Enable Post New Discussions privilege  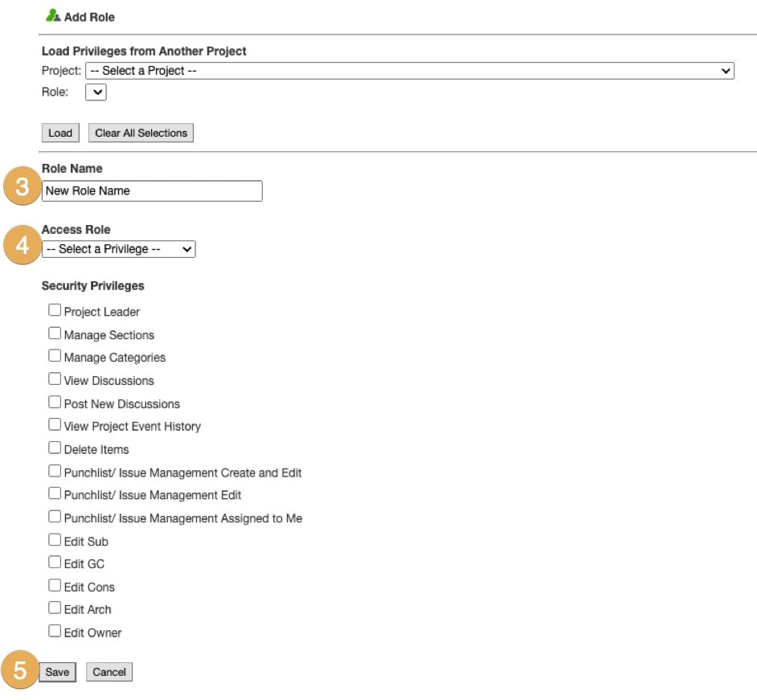55,402
